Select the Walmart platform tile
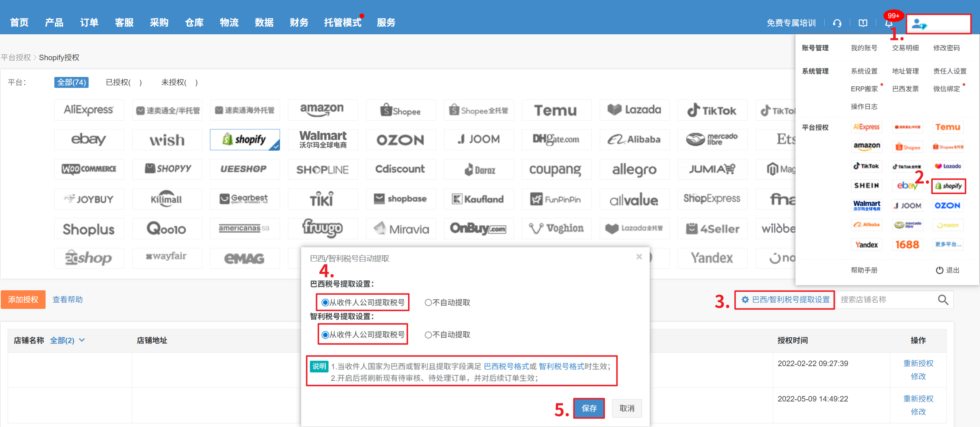The height and width of the screenshot is (427, 980). click(323, 140)
